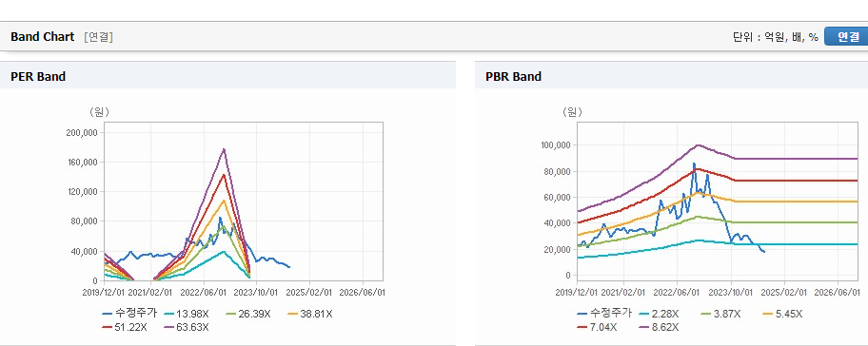The height and width of the screenshot is (346, 868).
Task: Click the 20,000 axis label in PBR chart
Action: click(x=558, y=249)
